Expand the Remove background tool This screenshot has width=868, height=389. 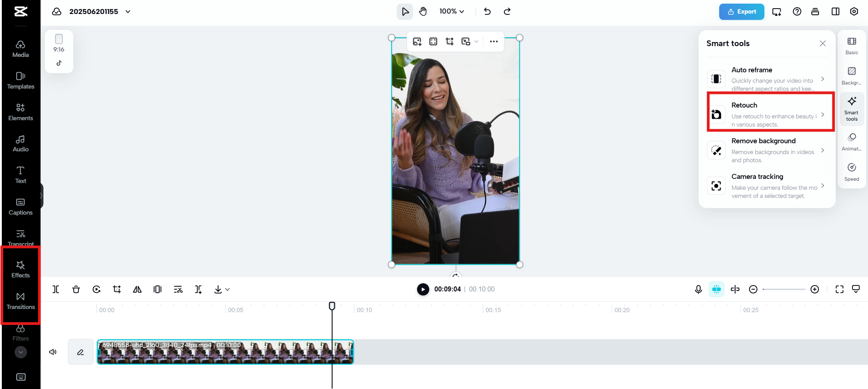[x=767, y=150]
